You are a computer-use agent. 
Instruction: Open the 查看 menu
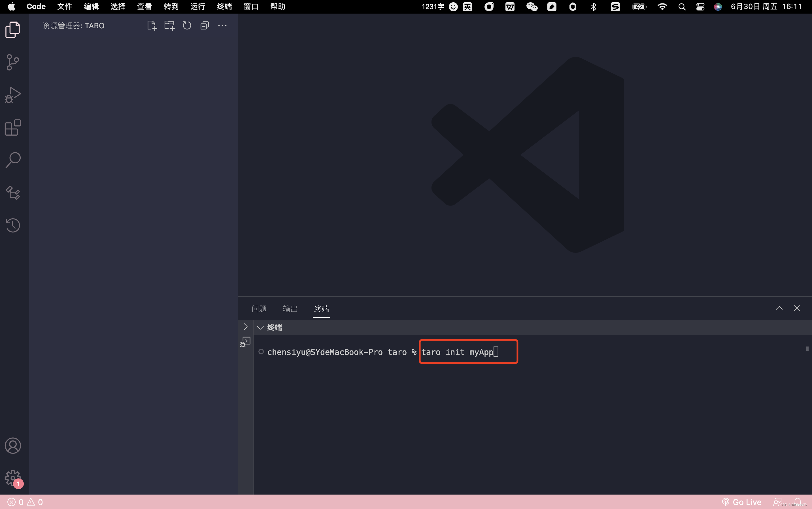coord(144,7)
